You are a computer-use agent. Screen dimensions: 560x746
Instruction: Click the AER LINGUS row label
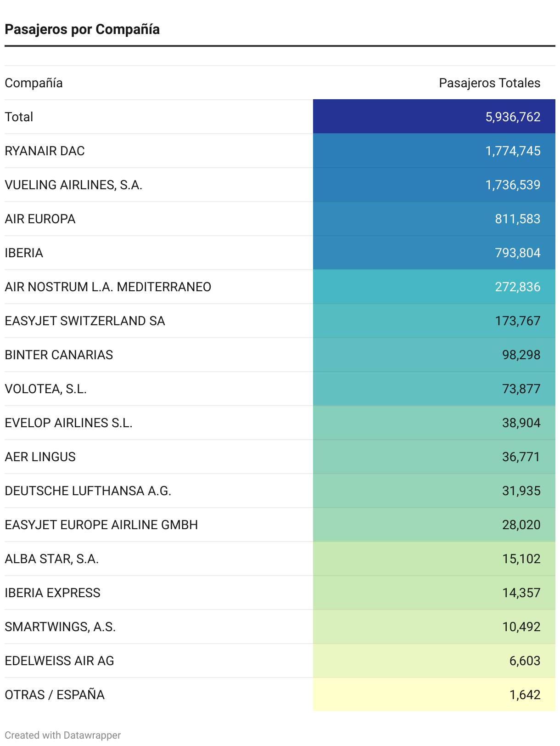point(40,457)
